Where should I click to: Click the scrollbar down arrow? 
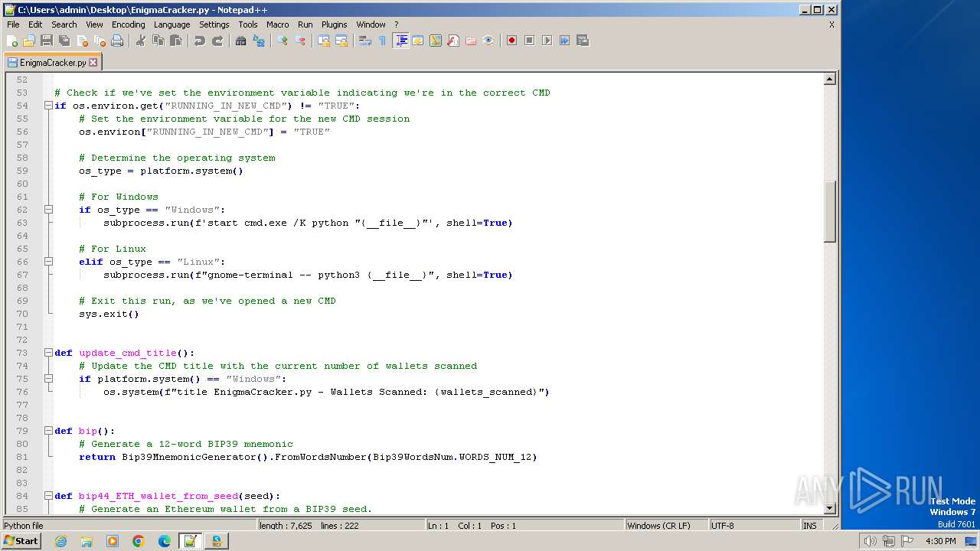coord(829,508)
